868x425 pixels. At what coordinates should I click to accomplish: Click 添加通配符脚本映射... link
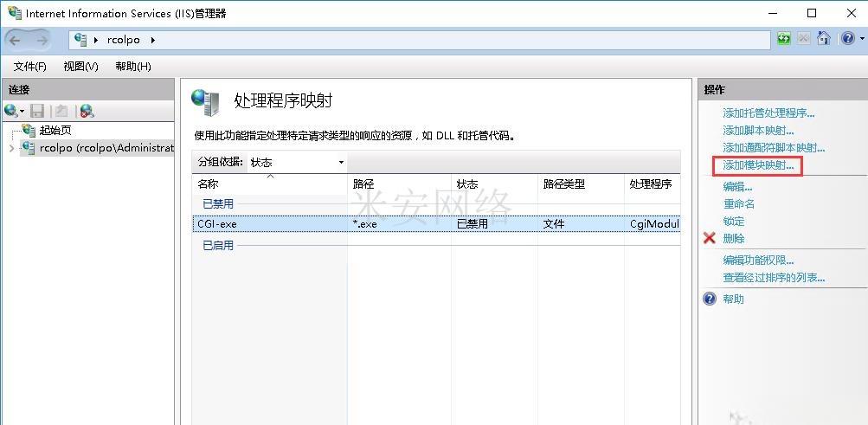(x=774, y=148)
